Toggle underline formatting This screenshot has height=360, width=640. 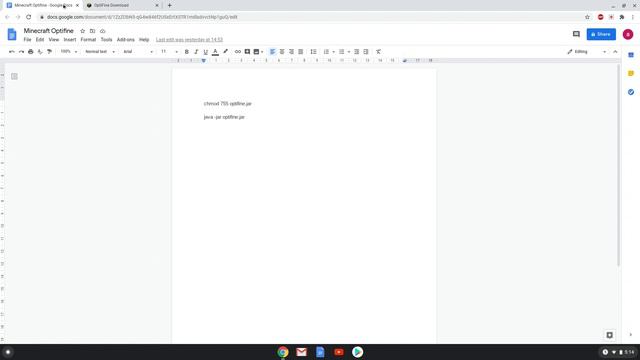206,52
